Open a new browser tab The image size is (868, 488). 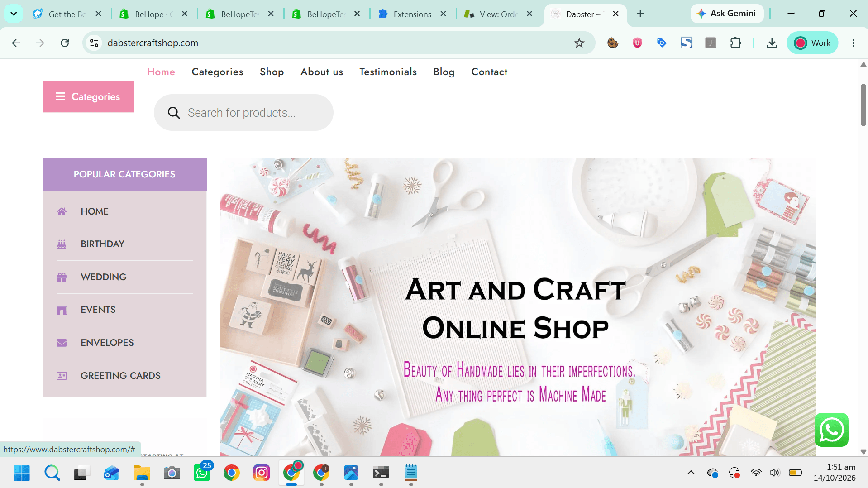[x=640, y=14]
